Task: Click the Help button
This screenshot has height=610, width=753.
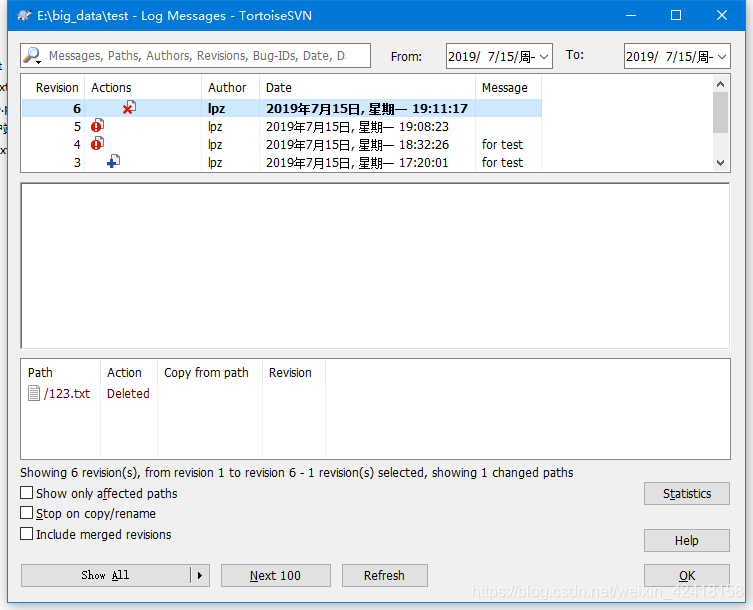Action: (x=687, y=541)
